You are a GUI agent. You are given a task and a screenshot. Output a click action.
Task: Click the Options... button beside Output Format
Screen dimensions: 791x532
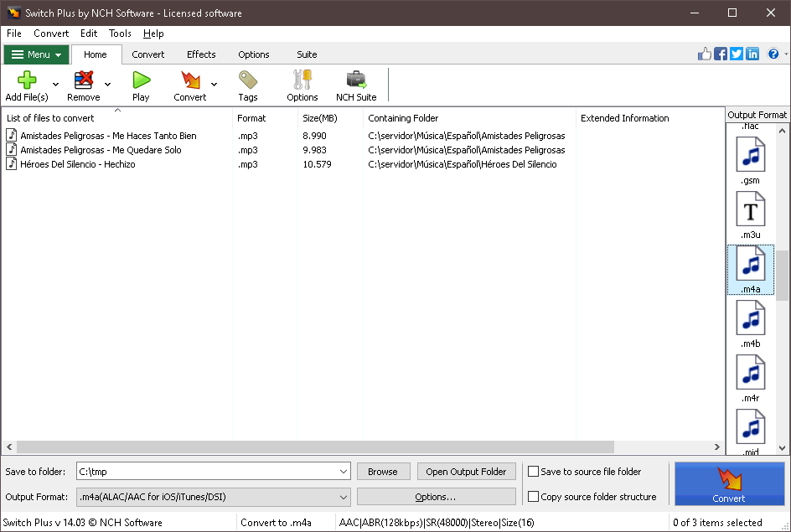[x=437, y=497]
